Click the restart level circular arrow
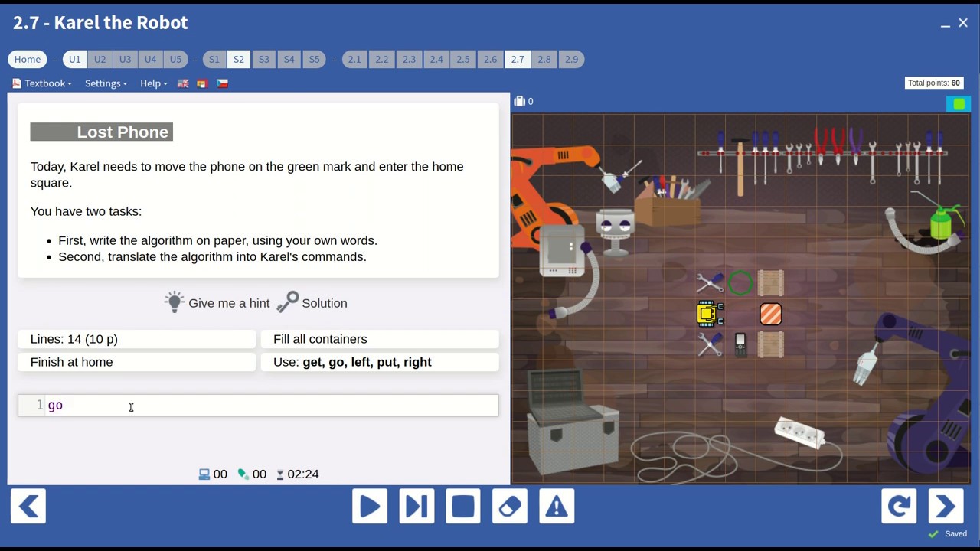The width and height of the screenshot is (980, 551). [899, 507]
